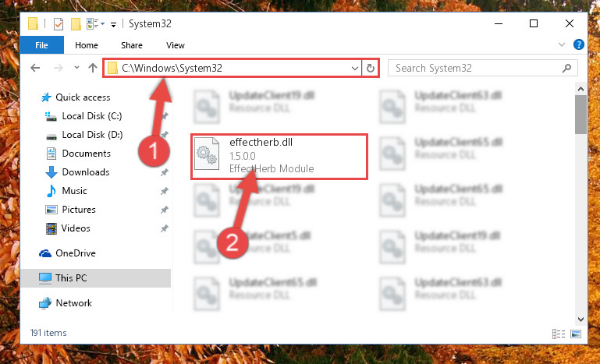600x364 pixels.
Task: Expand the ribbon with the chevron
Action: click(x=561, y=44)
